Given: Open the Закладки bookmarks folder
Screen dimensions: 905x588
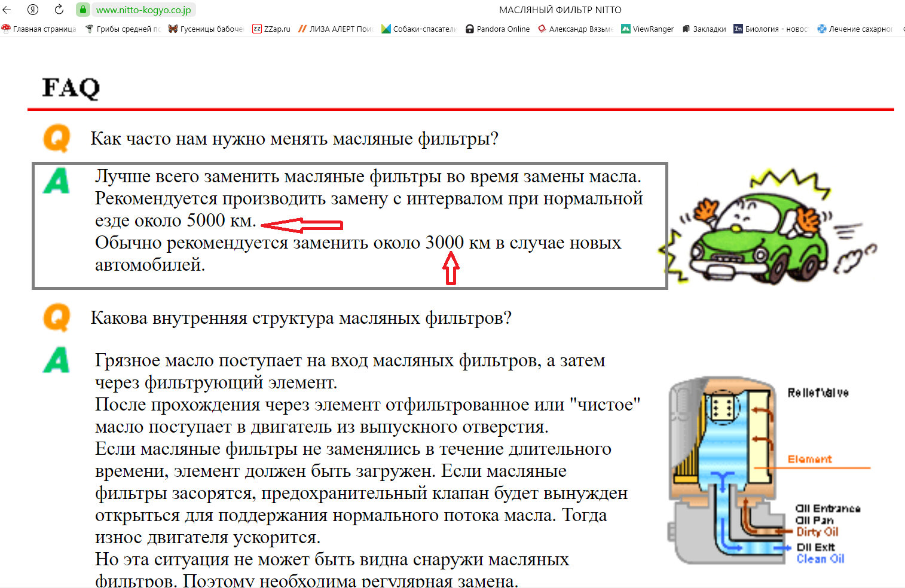Looking at the screenshot, I should click(x=704, y=29).
